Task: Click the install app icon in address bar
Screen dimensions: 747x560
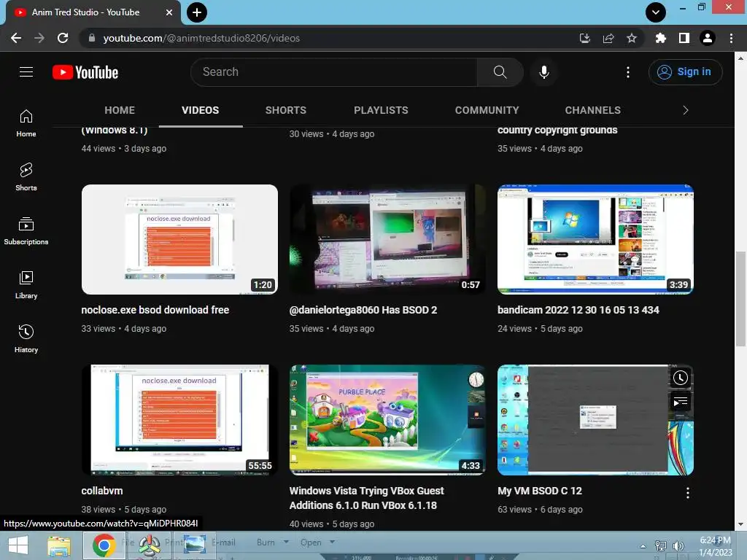Action: pos(584,38)
